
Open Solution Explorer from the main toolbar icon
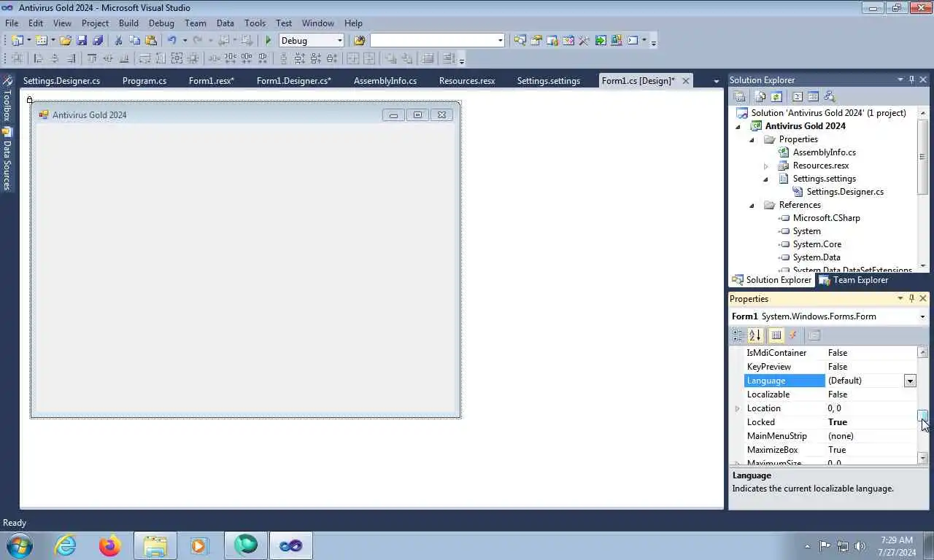(x=520, y=40)
